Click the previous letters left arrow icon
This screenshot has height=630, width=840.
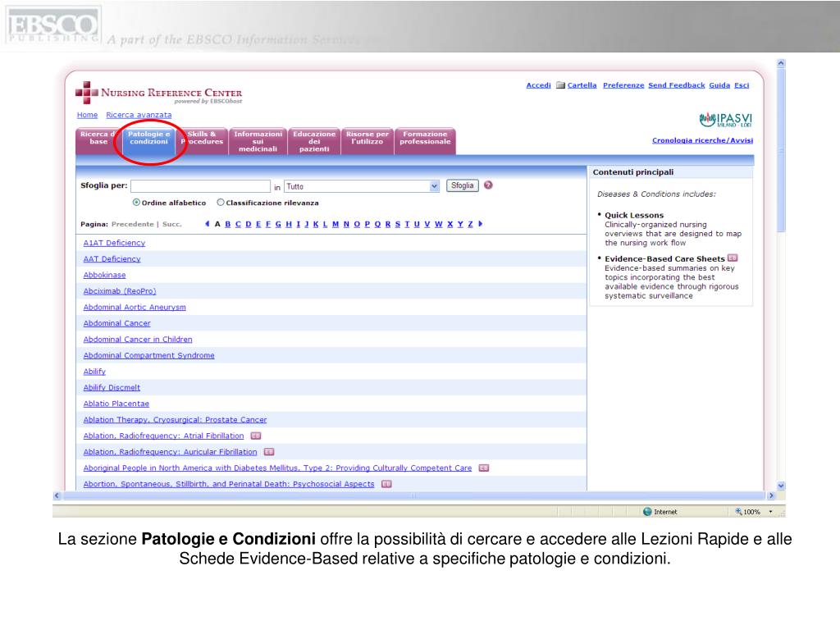tap(208, 224)
